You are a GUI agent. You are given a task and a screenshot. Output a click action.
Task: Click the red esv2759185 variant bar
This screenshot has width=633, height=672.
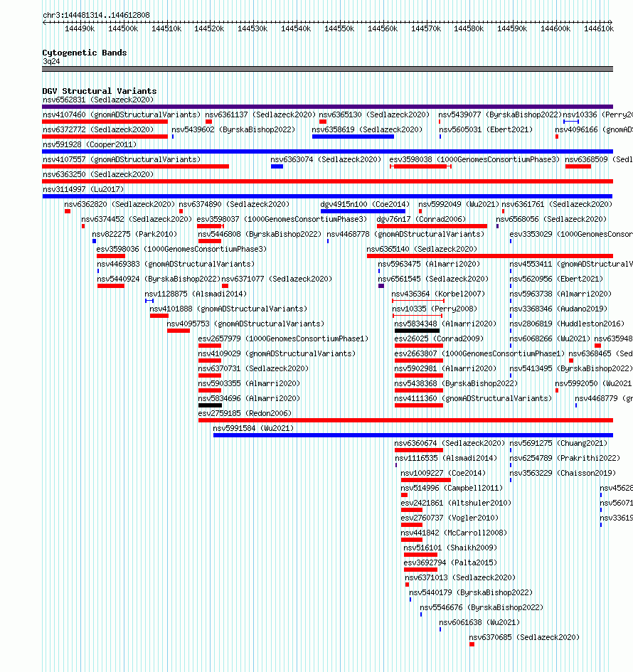405,420
